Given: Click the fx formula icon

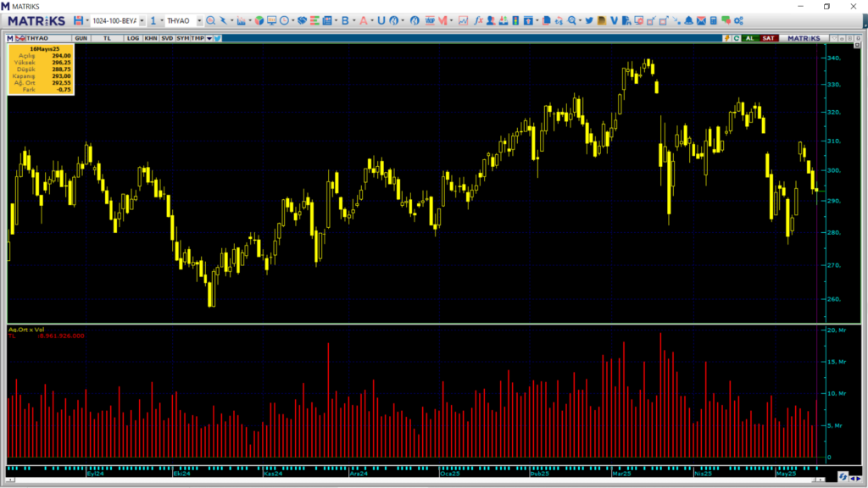Looking at the screenshot, I should [478, 20].
